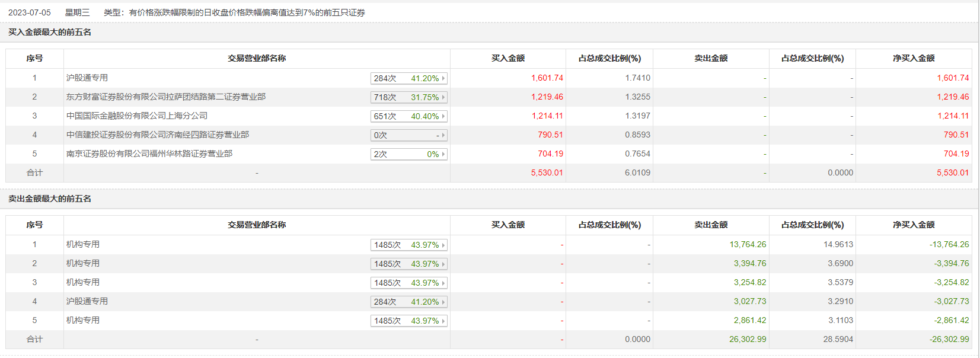
Task: Click the 1485次 arrow in sell row 1
Action: 443,245
